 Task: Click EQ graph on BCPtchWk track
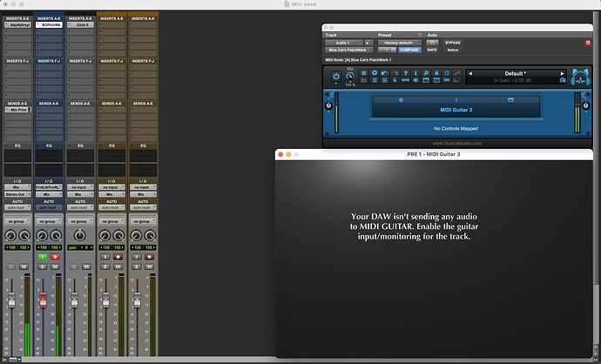49,163
